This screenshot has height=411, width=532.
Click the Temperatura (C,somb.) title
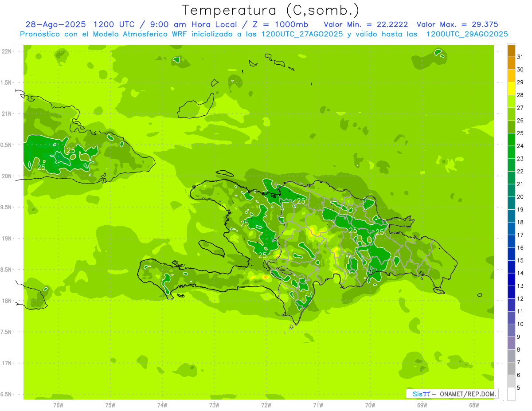pyautogui.click(x=271, y=10)
